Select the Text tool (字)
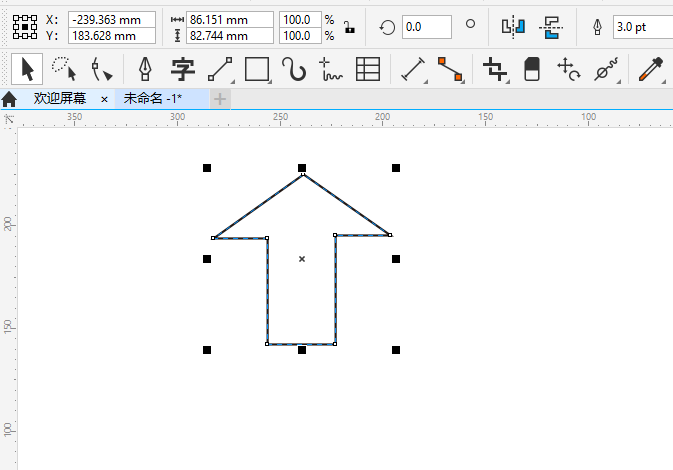The width and height of the screenshot is (673, 470). pos(183,69)
